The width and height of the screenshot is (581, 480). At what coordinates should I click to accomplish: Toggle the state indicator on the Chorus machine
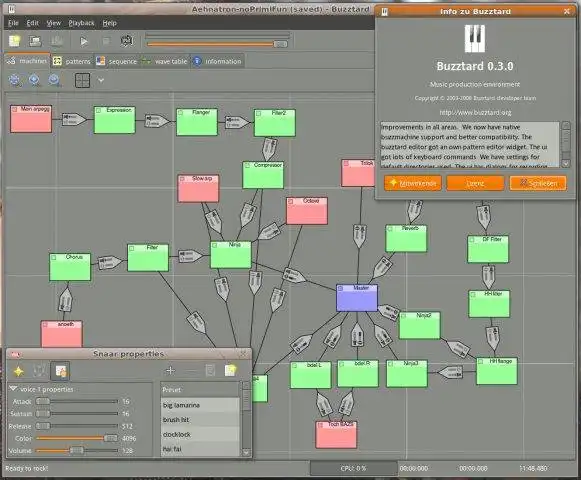tap(54, 257)
